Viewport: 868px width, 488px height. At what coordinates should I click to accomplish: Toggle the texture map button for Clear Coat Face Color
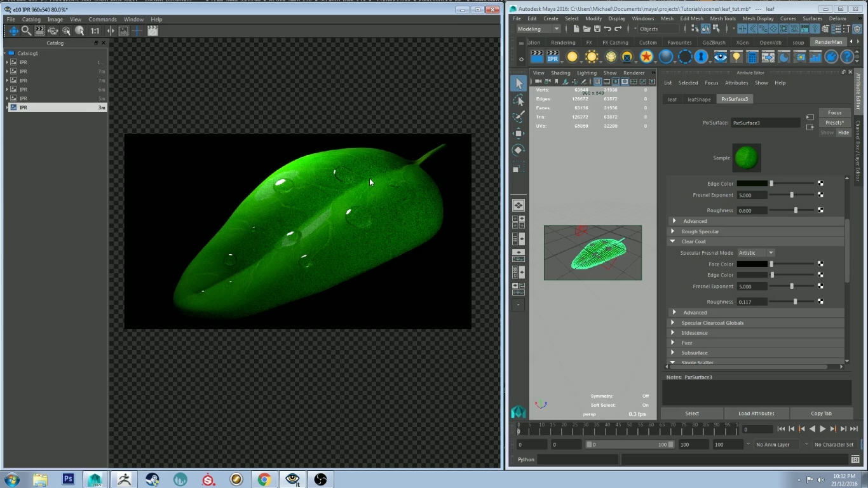pos(820,264)
